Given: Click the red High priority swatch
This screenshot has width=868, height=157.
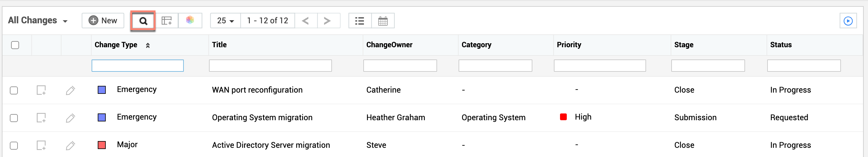Looking at the screenshot, I should pos(563,117).
